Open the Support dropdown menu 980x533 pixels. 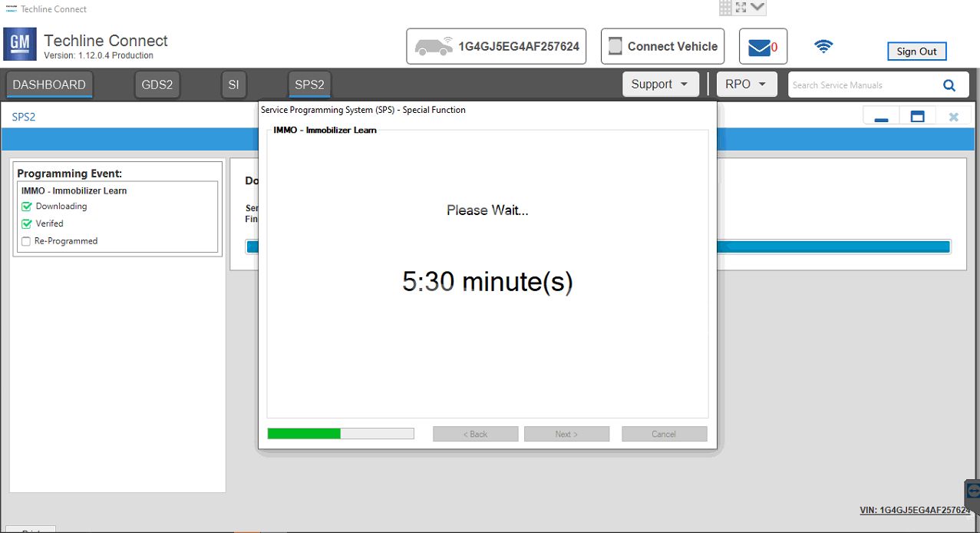[x=660, y=84]
